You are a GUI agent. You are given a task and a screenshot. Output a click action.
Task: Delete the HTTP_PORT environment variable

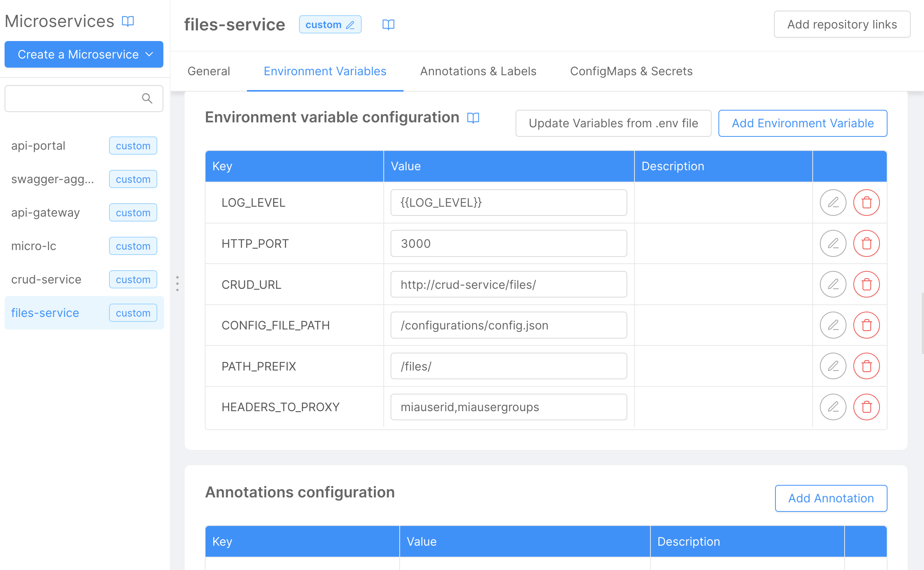(866, 244)
